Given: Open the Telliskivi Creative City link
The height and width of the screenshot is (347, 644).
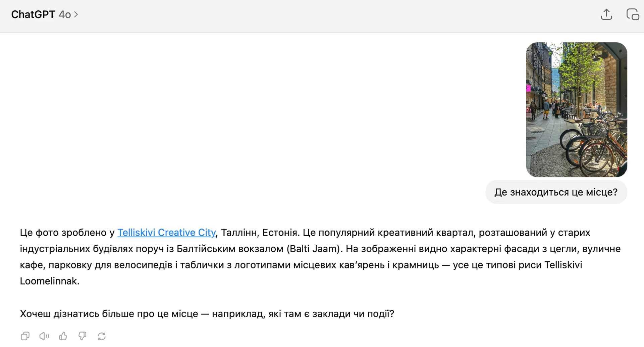Looking at the screenshot, I should point(166,233).
